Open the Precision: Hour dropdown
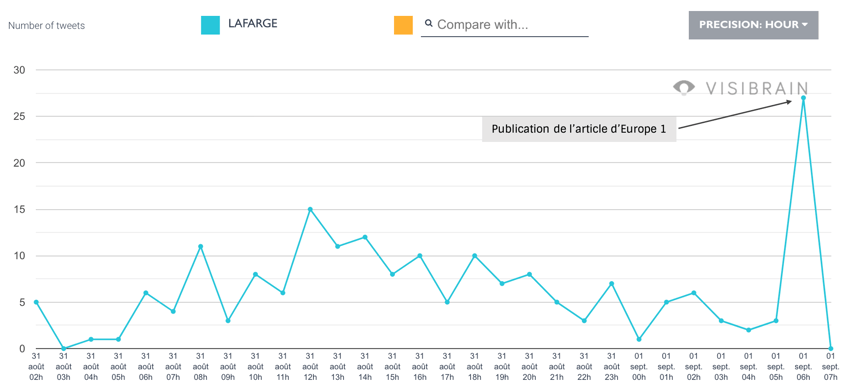850x390 pixels. (x=754, y=25)
